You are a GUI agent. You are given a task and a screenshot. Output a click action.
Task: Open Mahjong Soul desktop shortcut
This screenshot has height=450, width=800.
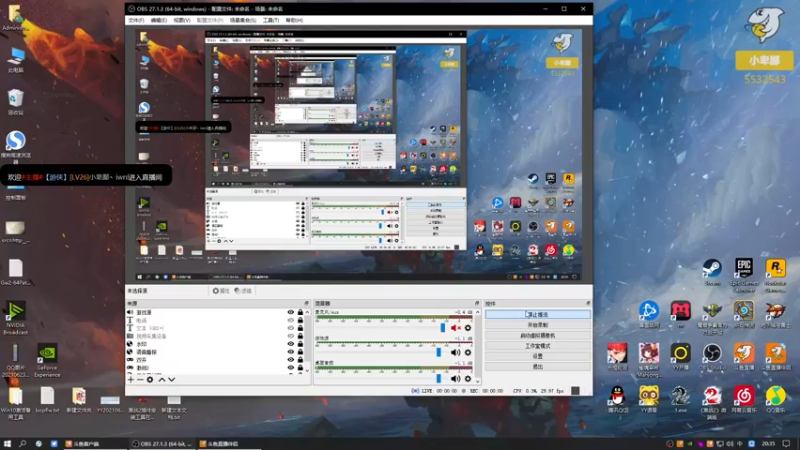pyautogui.click(x=648, y=360)
